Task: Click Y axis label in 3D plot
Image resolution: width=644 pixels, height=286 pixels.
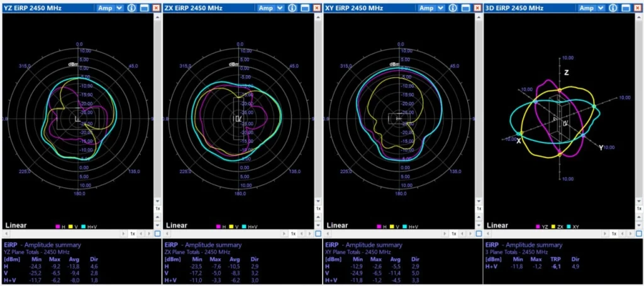Action: (601, 148)
